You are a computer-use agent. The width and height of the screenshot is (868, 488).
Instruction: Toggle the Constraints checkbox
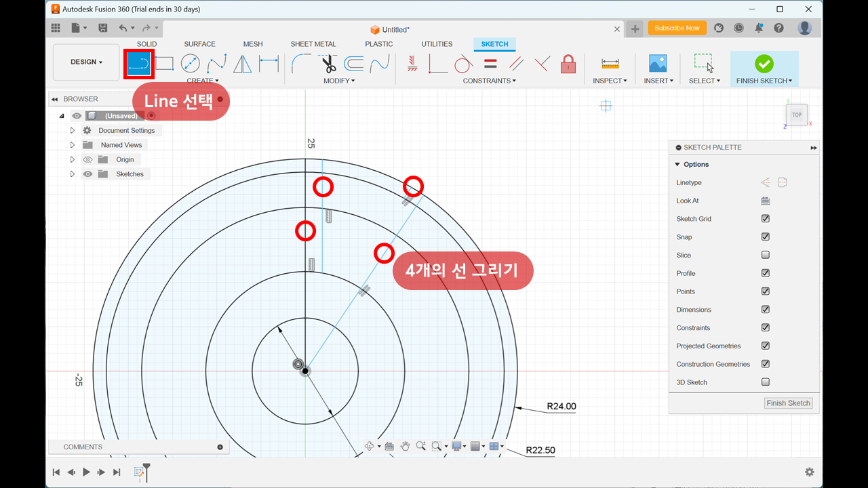click(766, 327)
